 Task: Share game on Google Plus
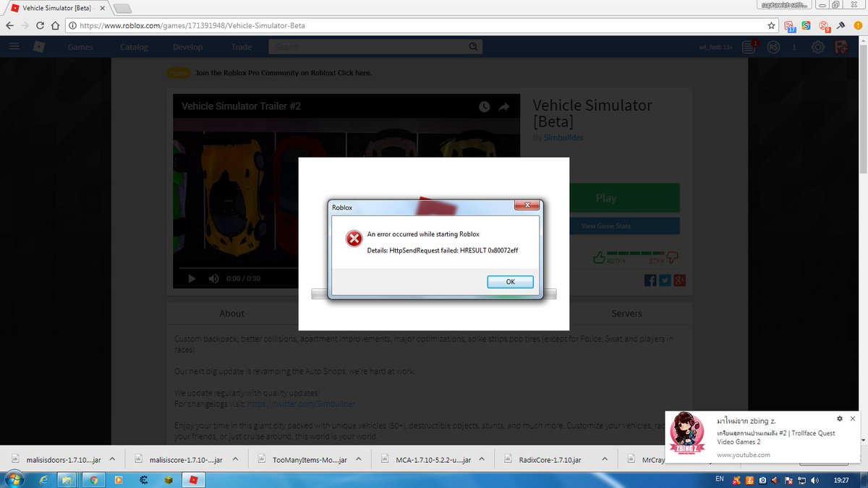click(679, 281)
